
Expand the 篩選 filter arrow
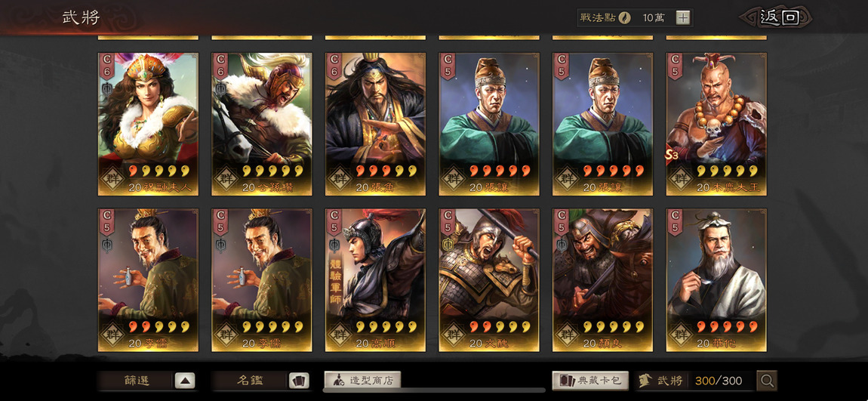pyautogui.click(x=185, y=381)
